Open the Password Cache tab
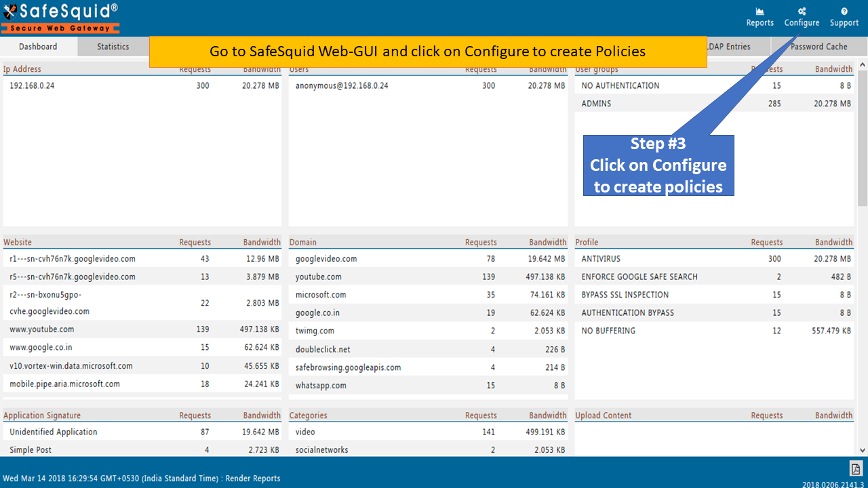868x488 pixels. 818,47
